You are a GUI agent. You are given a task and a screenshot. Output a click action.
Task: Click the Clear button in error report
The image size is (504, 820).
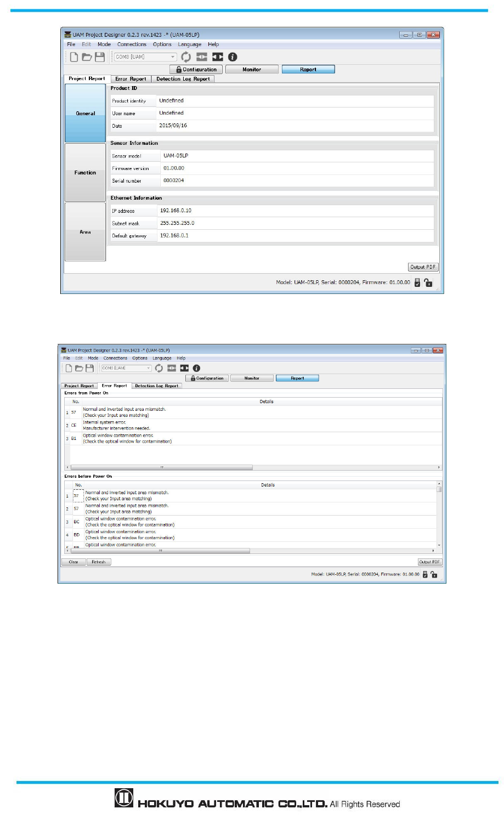[x=73, y=562]
